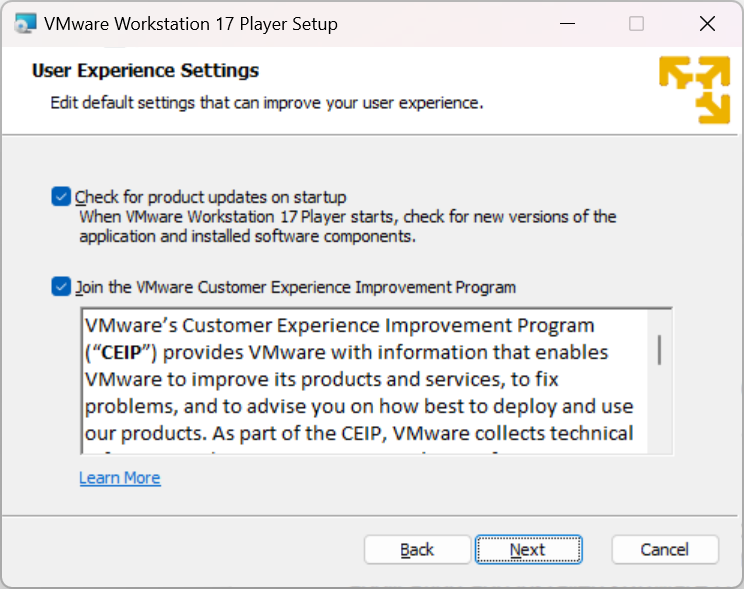Click the VMware installer icon in title bar
This screenshot has height=589, width=744.
tap(25, 24)
